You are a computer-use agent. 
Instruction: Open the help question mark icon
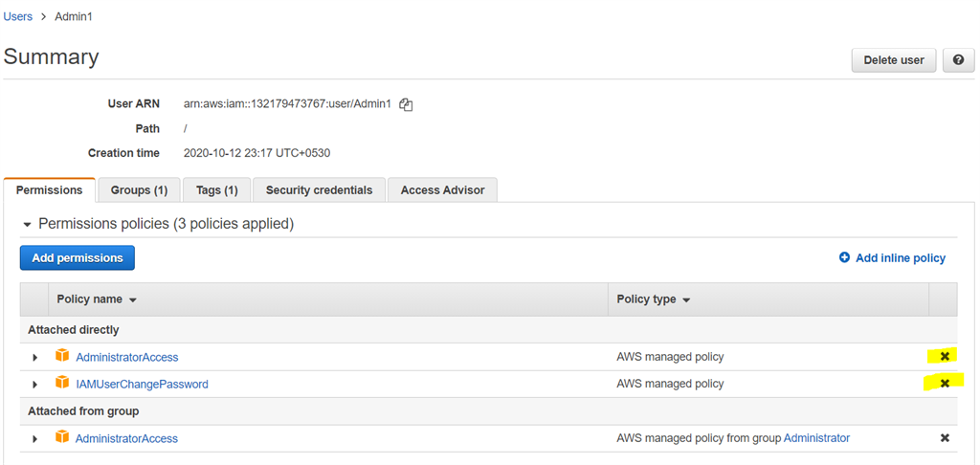[958, 60]
